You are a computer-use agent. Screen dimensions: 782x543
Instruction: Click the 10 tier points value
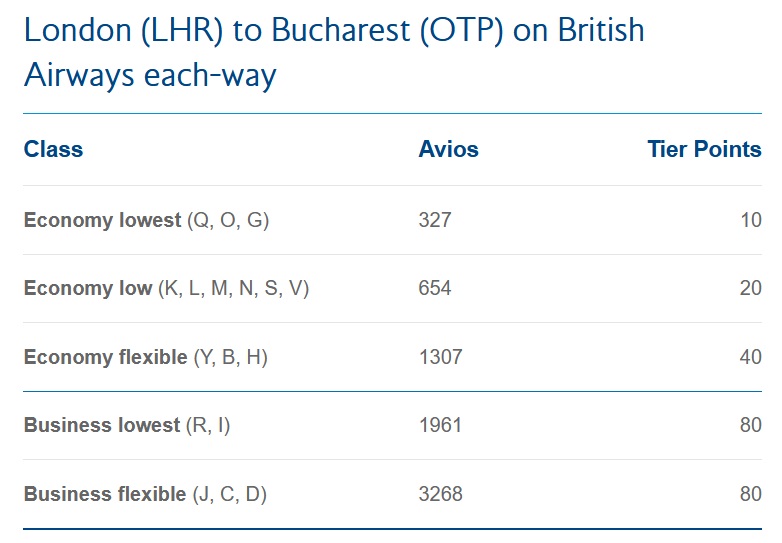750,220
